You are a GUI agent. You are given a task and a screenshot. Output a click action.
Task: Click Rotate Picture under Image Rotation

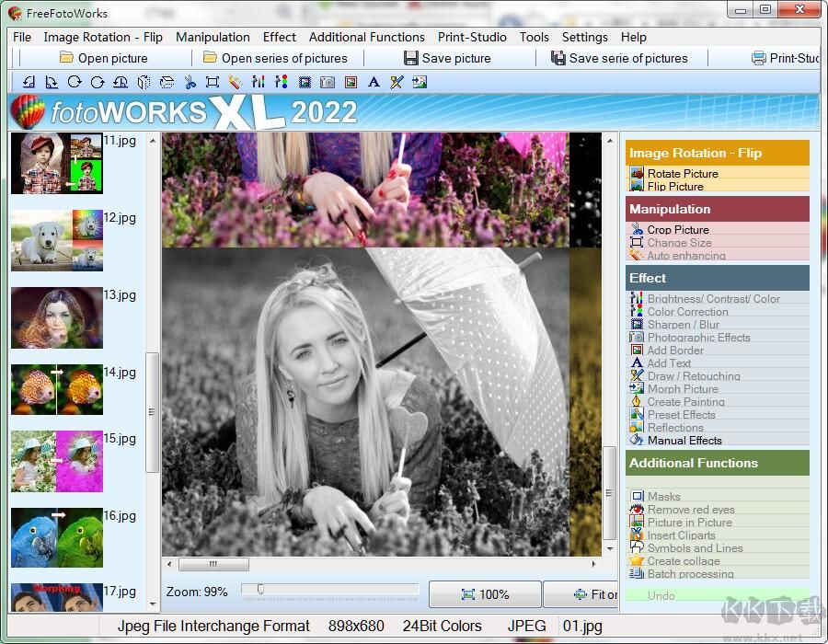[x=683, y=173]
